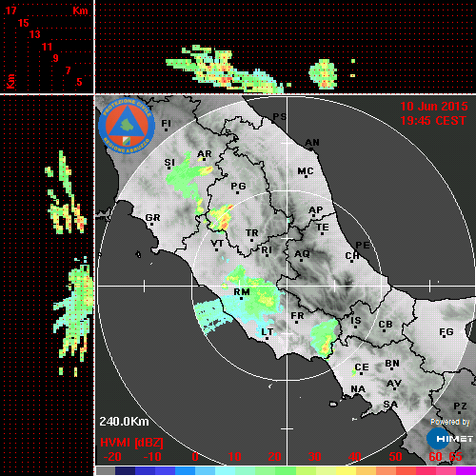Image resolution: width=476 pixels, height=476 pixels.
Task: Click the HVMI [dBZ] legend title
Action: [x=131, y=443]
